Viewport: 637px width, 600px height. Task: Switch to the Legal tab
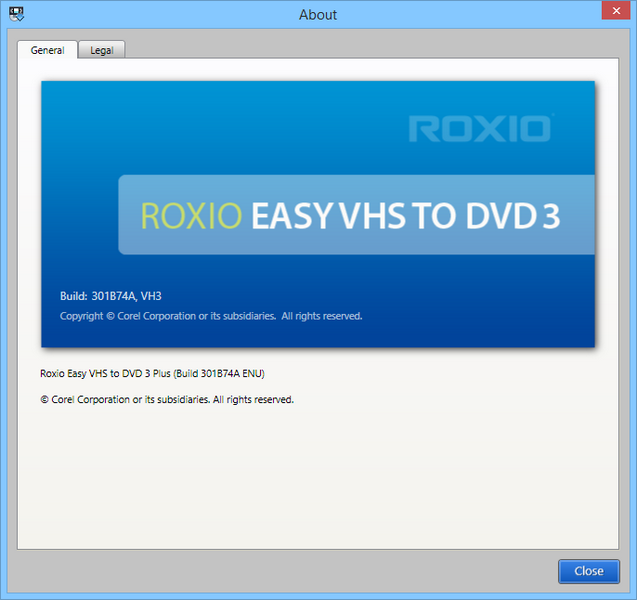click(102, 50)
